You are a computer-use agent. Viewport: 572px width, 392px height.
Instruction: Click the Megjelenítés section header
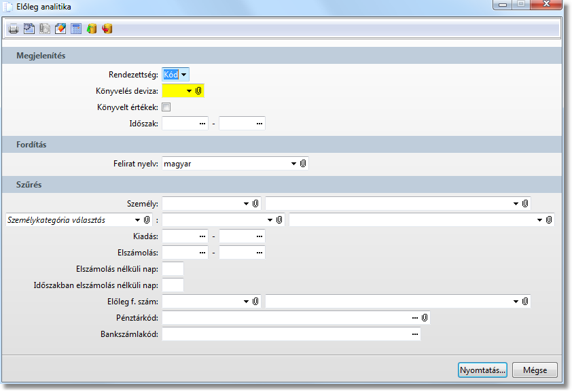[282, 56]
